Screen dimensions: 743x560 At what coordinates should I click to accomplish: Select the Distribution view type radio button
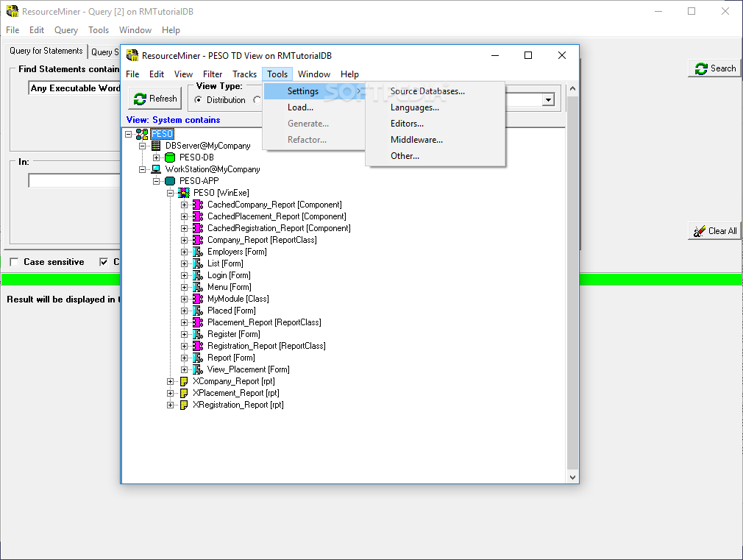coord(199,100)
